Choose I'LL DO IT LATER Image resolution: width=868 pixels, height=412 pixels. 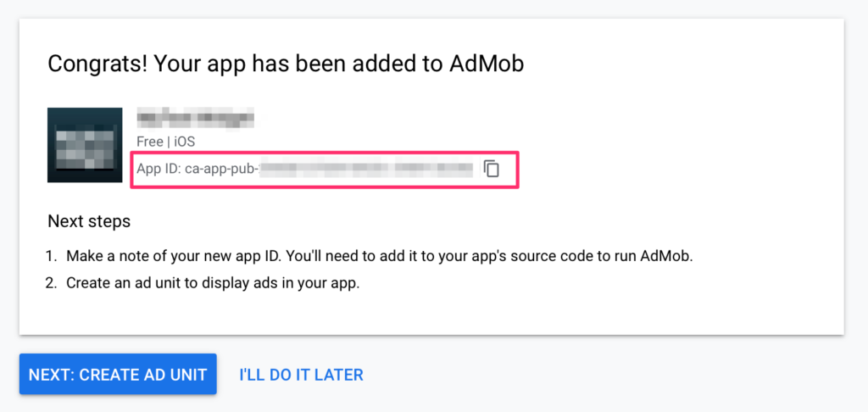coord(301,375)
